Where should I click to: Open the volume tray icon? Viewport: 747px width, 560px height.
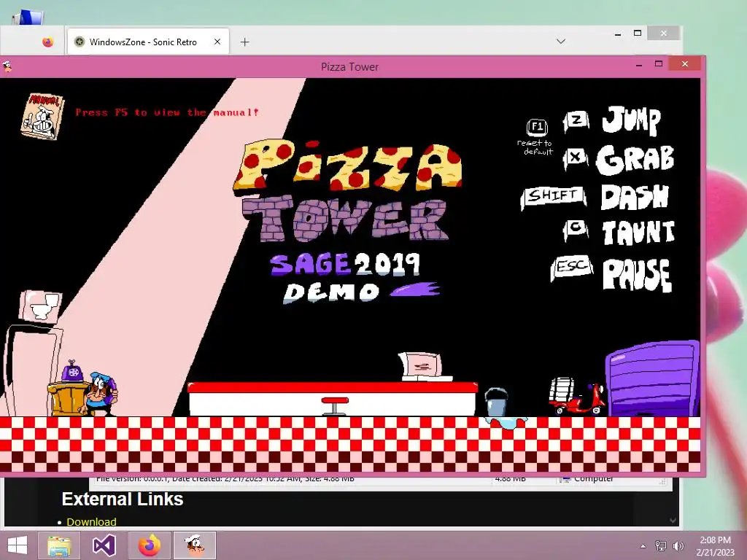tap(678, 545)
